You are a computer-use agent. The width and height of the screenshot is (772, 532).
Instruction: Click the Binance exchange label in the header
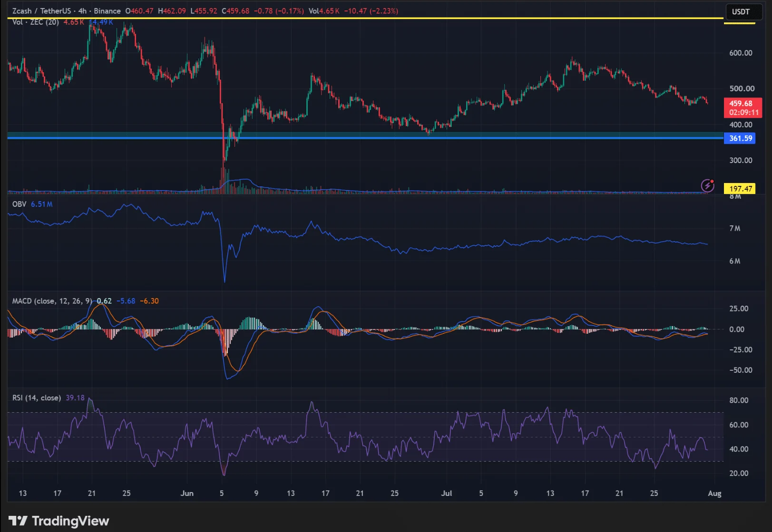(x=107, y=11)
